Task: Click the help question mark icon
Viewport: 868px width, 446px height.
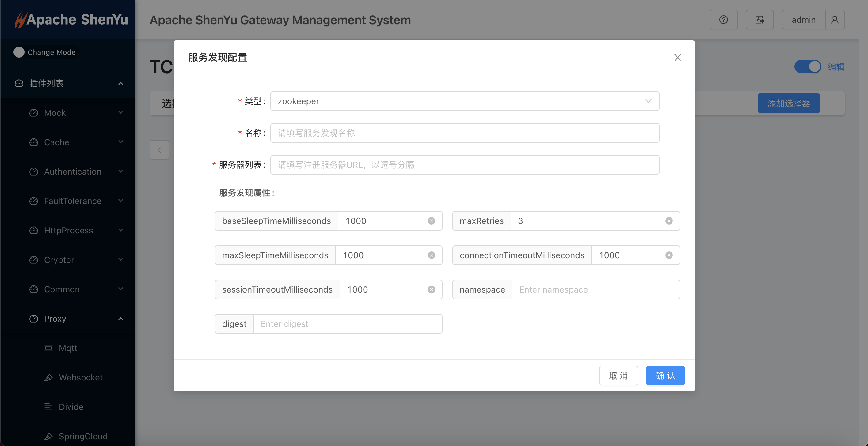Action: 723,19
